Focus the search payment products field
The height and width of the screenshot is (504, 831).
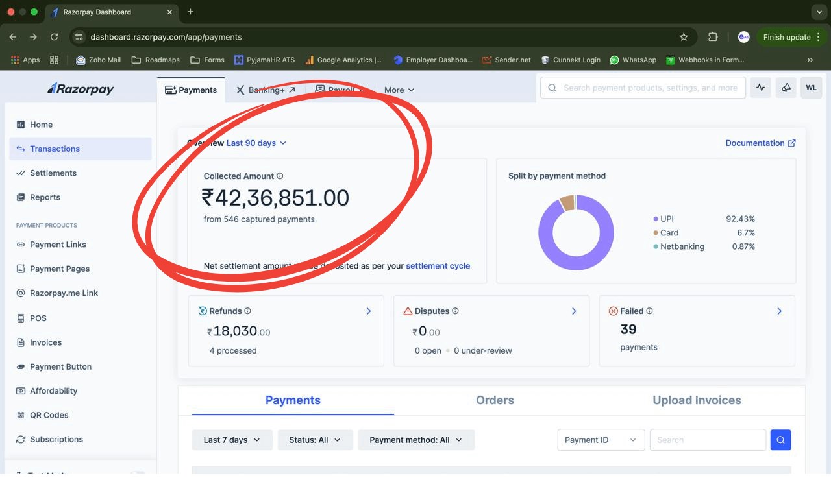643,88
